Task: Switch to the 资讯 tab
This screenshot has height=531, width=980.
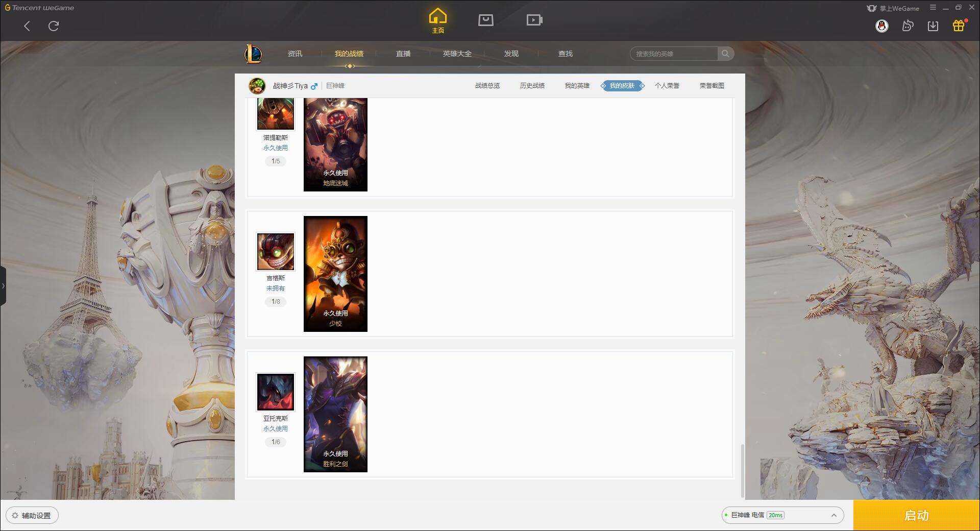Action: [295, 54]
